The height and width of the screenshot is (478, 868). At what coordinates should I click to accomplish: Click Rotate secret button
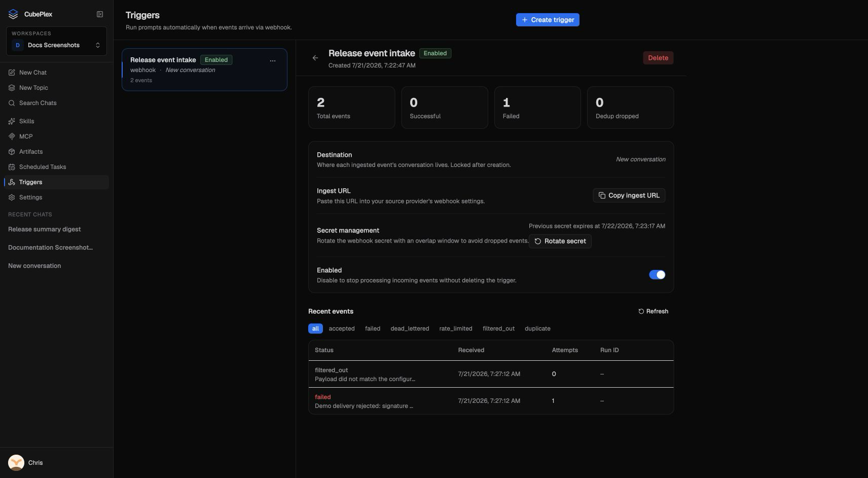[560, 241]
